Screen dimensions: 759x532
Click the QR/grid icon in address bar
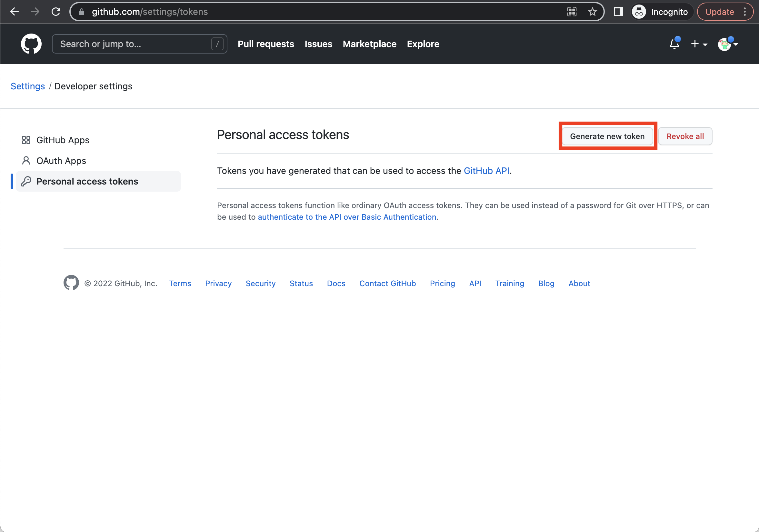pyautogui.click(x=572, y=12)
